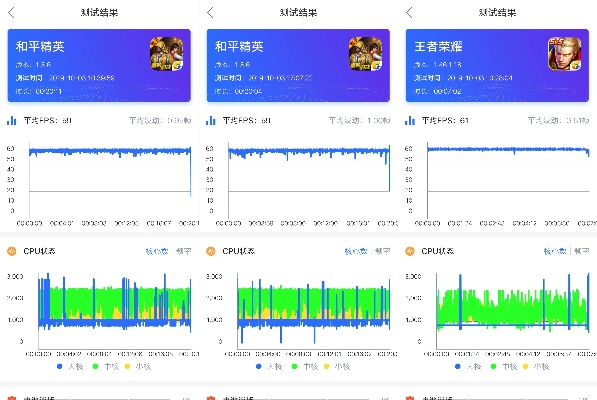Toggle 小核 legend in 00:20:11 和平精英 CPU chart
The height and width of the screenshot is (400, 597).
(137, 367)
